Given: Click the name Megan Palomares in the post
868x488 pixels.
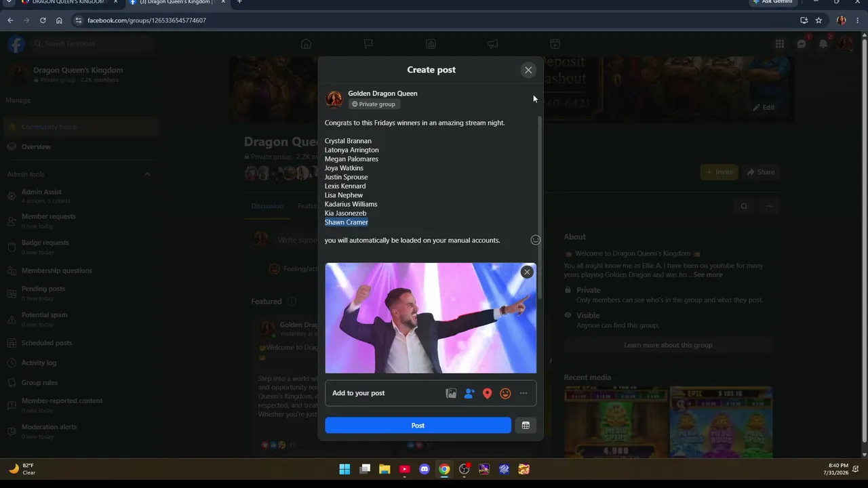Looking at the screenshot, I should click(351, 159).
